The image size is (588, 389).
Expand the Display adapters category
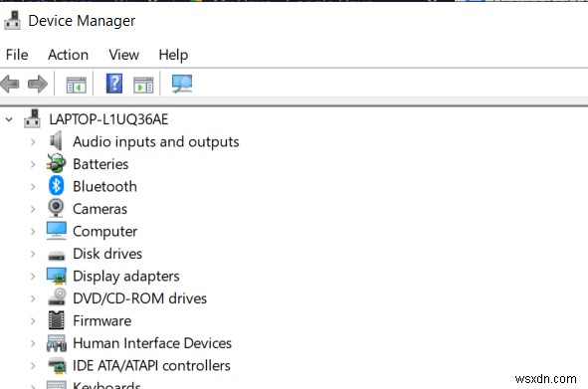click(x=33, y=277)
